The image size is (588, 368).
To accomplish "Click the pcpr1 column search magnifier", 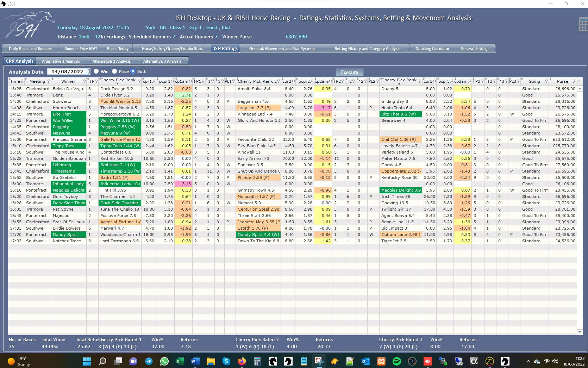I will (x=172, y=81).
